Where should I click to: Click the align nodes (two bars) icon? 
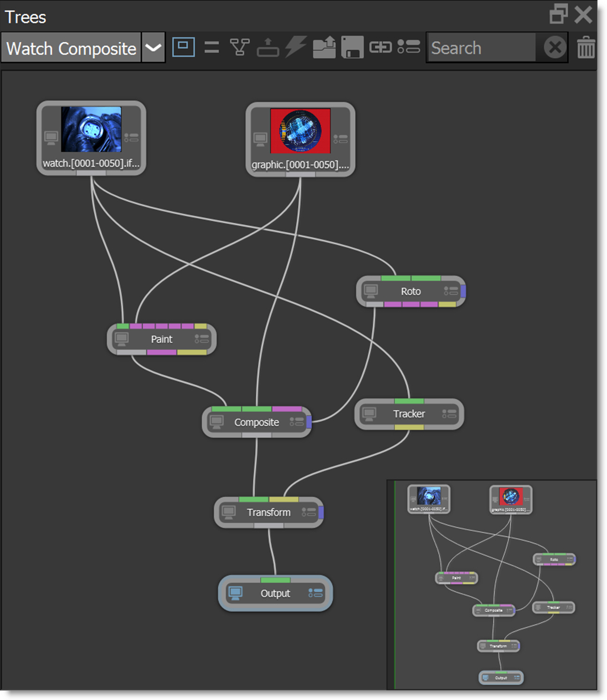(x=212, y=47)
